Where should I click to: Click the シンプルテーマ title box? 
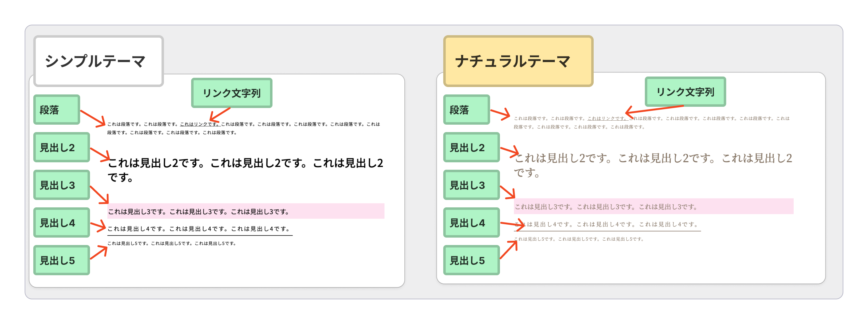click(98, 61)
